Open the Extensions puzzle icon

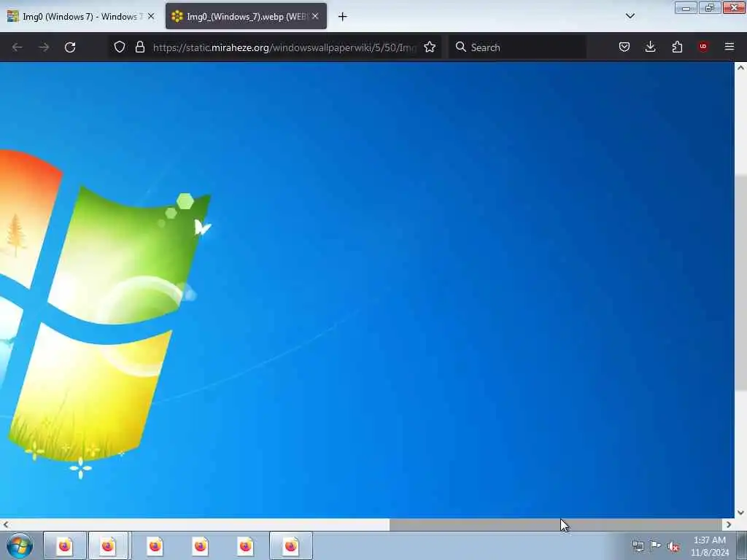[677, 47]
